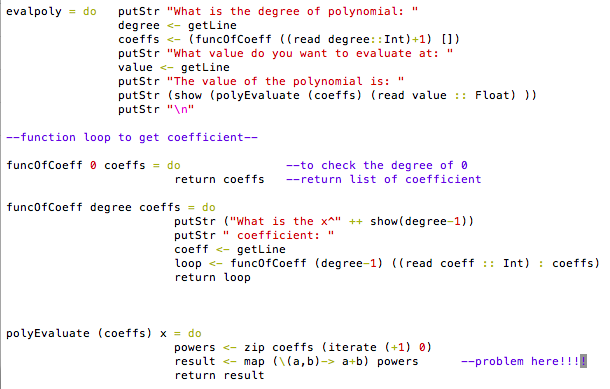Click 'return result' at the bottom

tap(219, 375)
